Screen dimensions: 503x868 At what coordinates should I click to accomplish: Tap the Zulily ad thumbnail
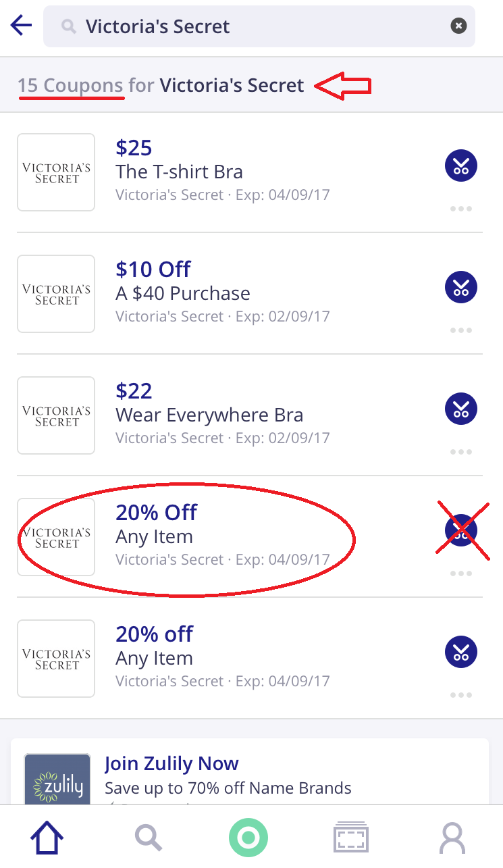click(57, 780)
